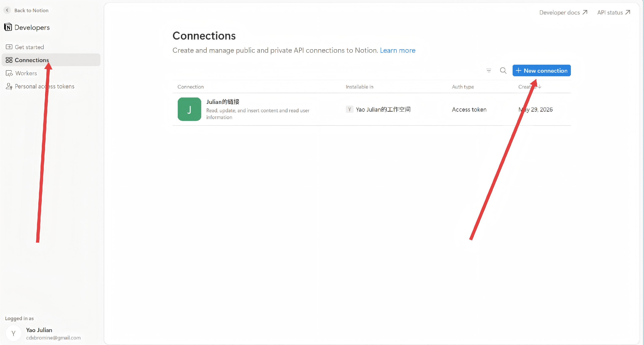Click the Read, update, and insert content description
This screenshot has width=644, height=345.
coord(258,114)
